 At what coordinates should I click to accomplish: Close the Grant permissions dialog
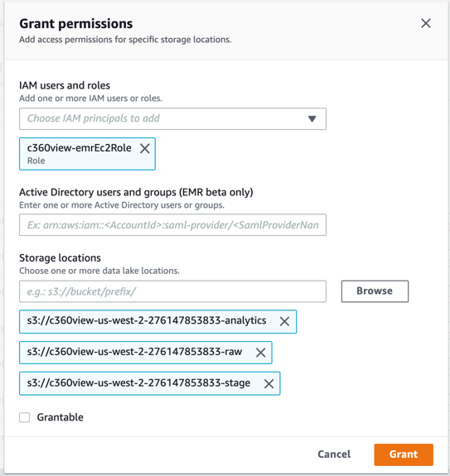coord(426,23)
